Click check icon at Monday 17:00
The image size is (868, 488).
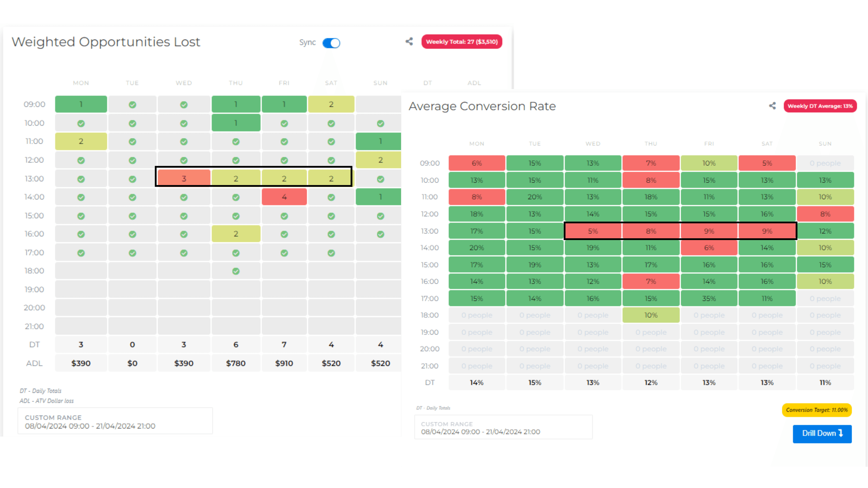(81, 253)
